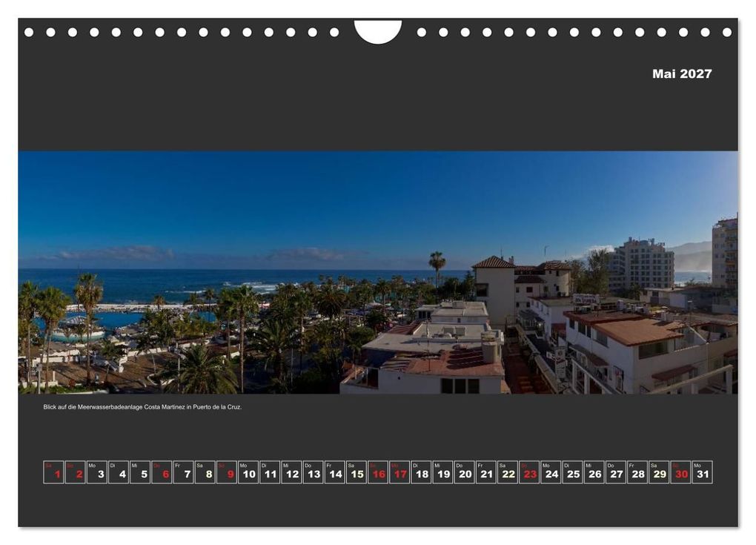Select day 10 (Mo) in the calendar strip
Viewport: 756px width, 545px height.
coord(248,472)
